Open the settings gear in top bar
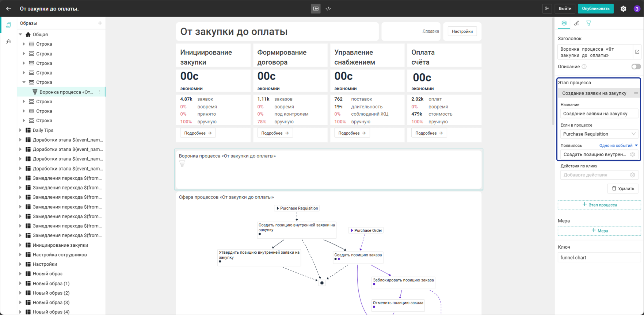Image resolution: width=644 pixels, height=315 pixels. point(624,8)
